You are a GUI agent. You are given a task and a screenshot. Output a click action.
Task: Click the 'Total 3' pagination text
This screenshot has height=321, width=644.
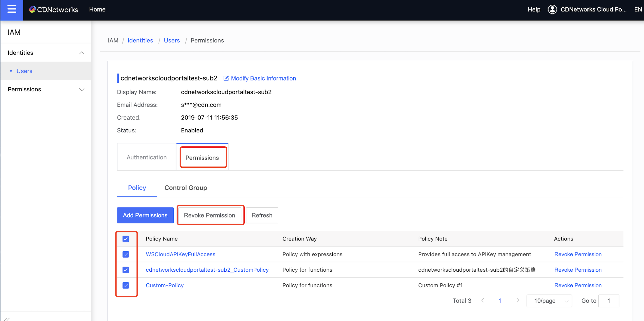tap(462, 300)
